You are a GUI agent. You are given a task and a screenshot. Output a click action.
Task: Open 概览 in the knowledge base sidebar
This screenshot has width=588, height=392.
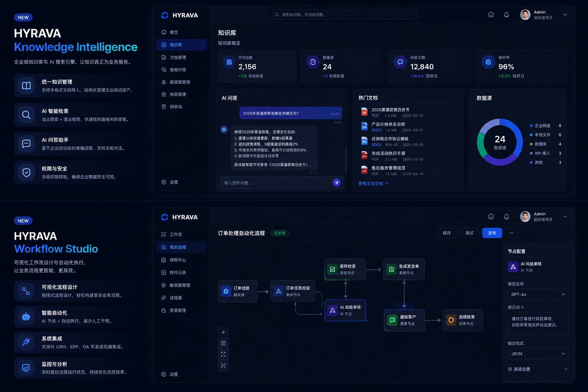tap(181, 33)
